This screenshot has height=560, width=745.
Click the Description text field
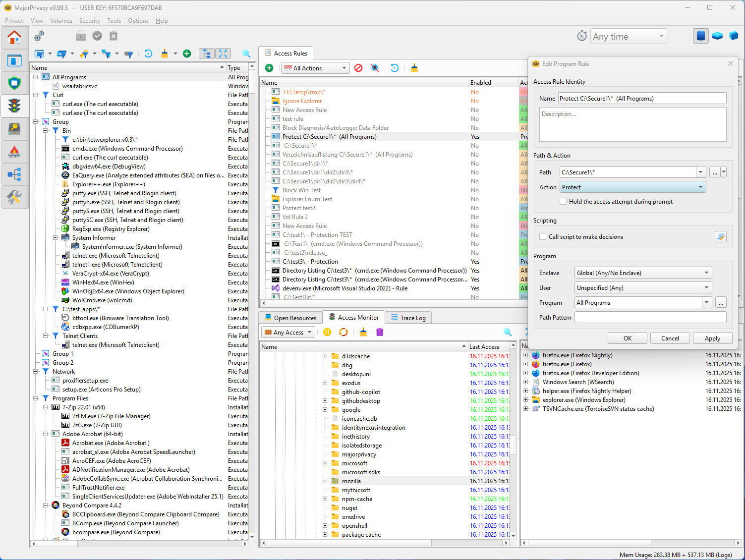632,124
